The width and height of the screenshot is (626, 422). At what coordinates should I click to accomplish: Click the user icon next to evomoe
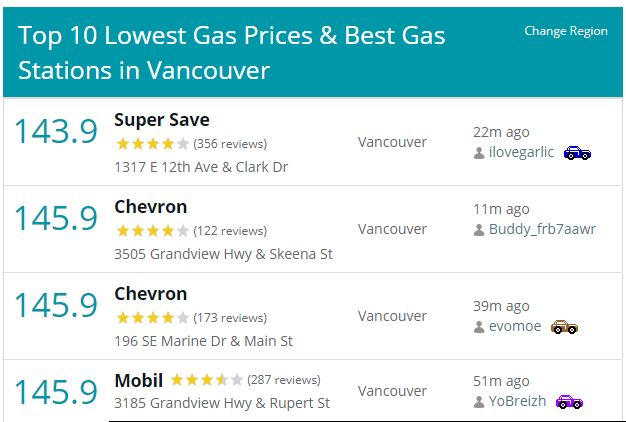click(479, 327)
